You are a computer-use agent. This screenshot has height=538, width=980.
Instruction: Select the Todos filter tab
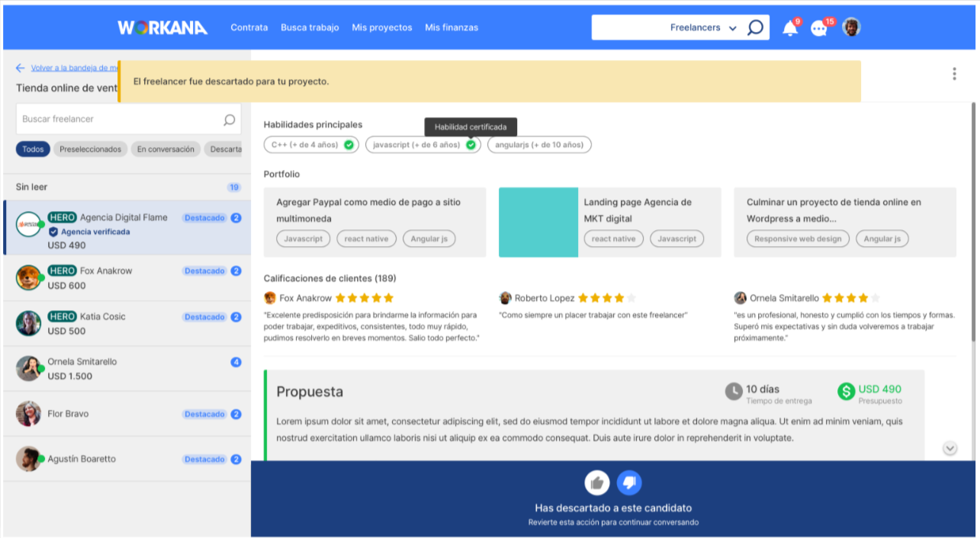coord(33,149)
